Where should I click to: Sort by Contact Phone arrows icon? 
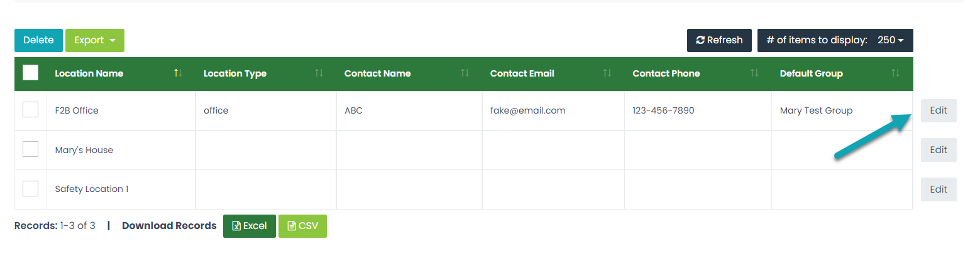[x=754, y=73]
